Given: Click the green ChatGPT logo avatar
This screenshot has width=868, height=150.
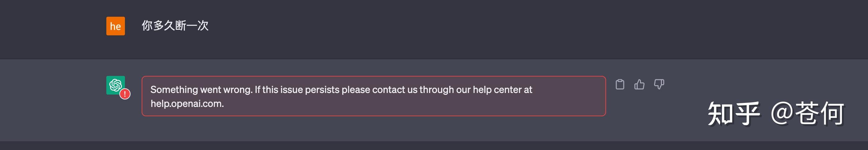Looking at the screenshot, I should click(115, 85).
